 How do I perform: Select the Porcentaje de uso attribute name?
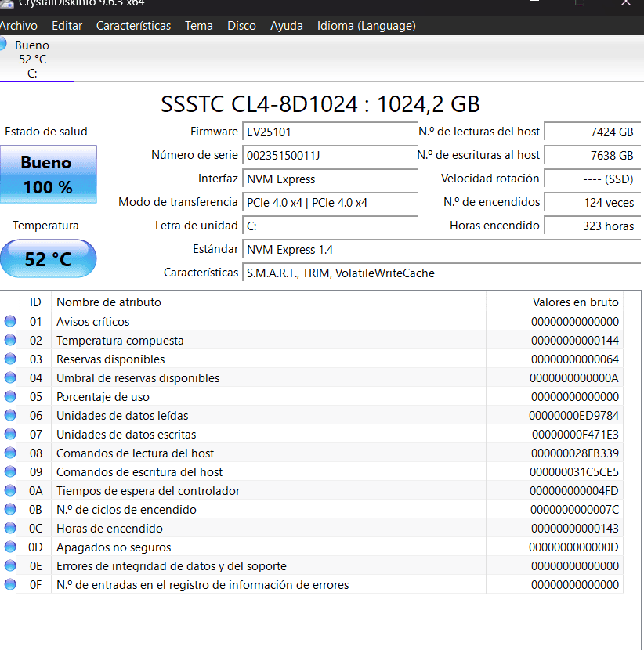103,397
